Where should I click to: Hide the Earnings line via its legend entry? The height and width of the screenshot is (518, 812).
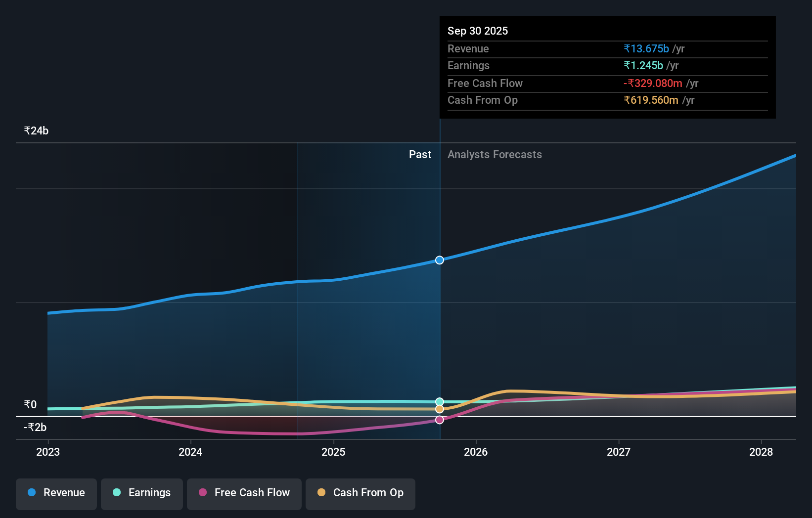point(142,493)
